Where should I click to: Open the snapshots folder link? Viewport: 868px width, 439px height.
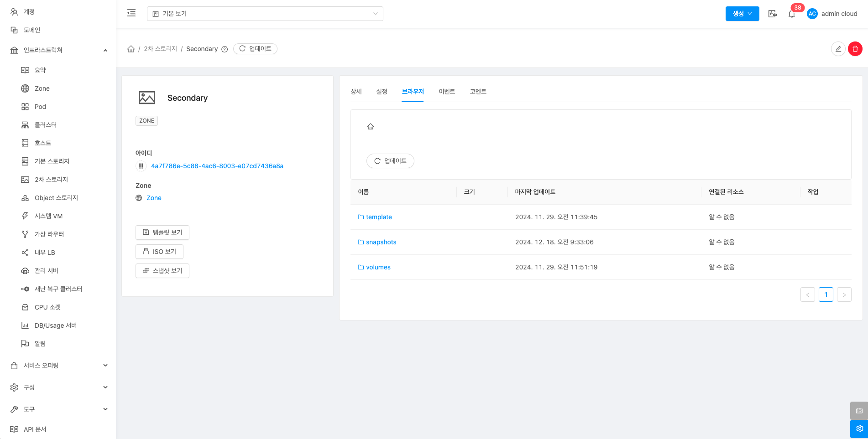(381, 242)
